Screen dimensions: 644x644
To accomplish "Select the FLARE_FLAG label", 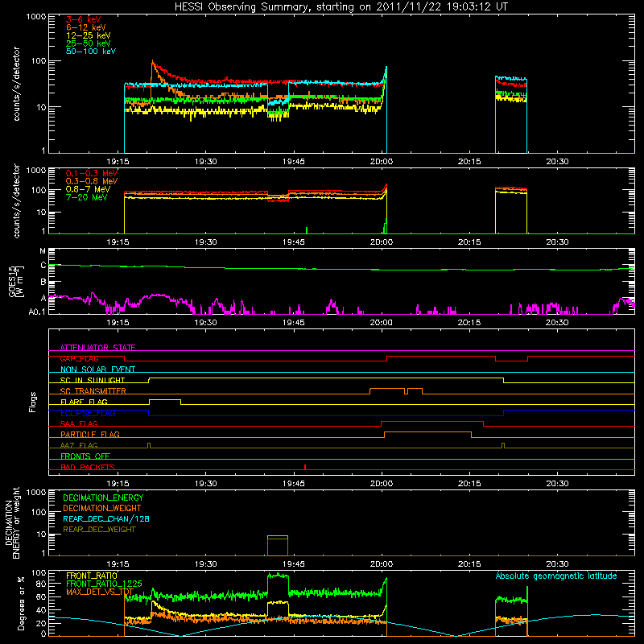I will 84,402.
